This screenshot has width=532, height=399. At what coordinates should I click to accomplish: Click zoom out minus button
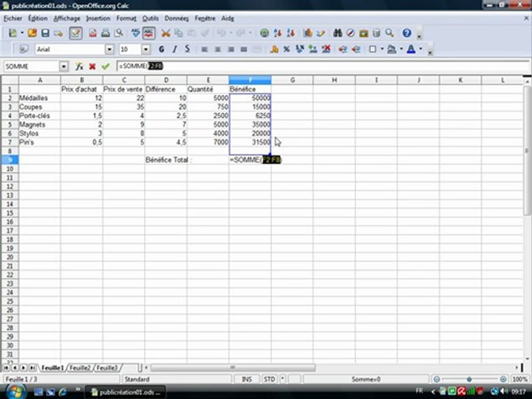[437, 379]
